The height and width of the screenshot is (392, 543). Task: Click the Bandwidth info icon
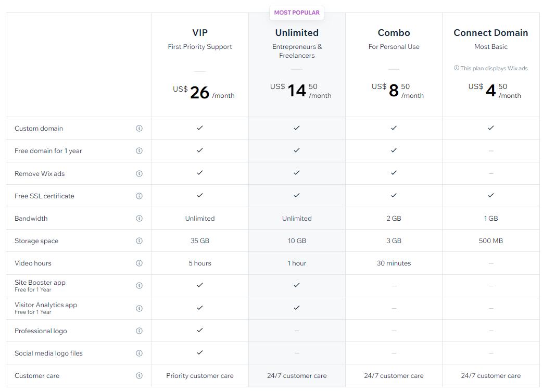(139, 219)
